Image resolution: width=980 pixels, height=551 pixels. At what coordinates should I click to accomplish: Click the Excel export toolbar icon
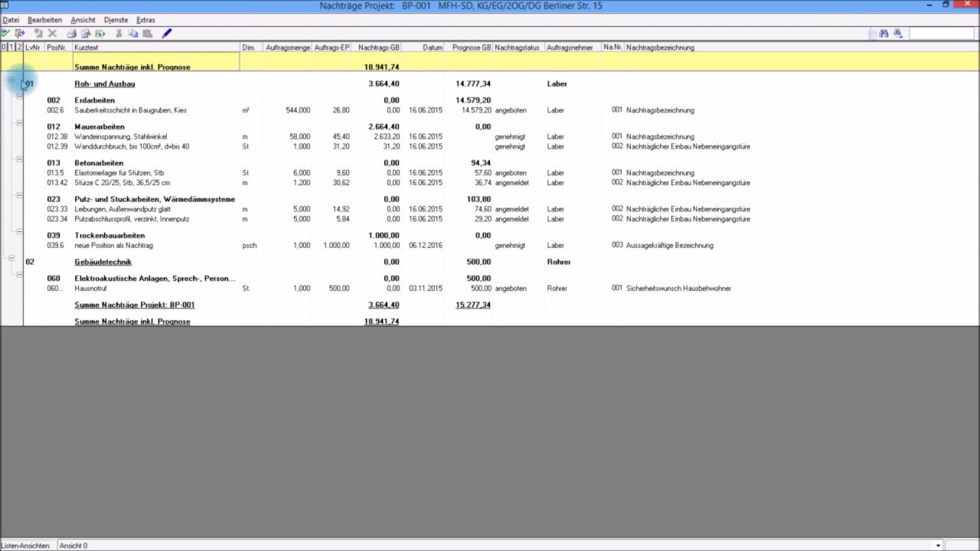coord(100,34)
